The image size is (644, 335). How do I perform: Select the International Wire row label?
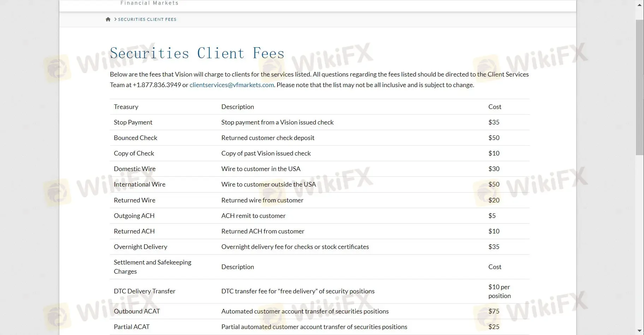(139, 184)
